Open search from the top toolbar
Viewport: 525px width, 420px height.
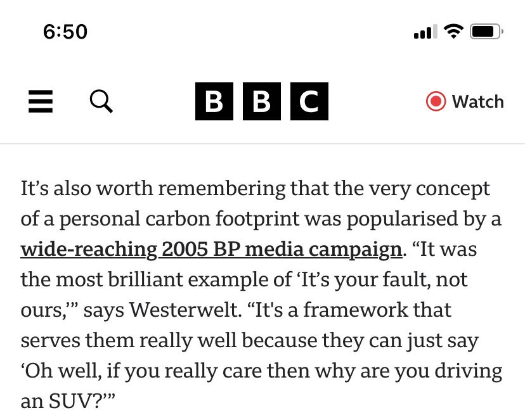[101, 101]
